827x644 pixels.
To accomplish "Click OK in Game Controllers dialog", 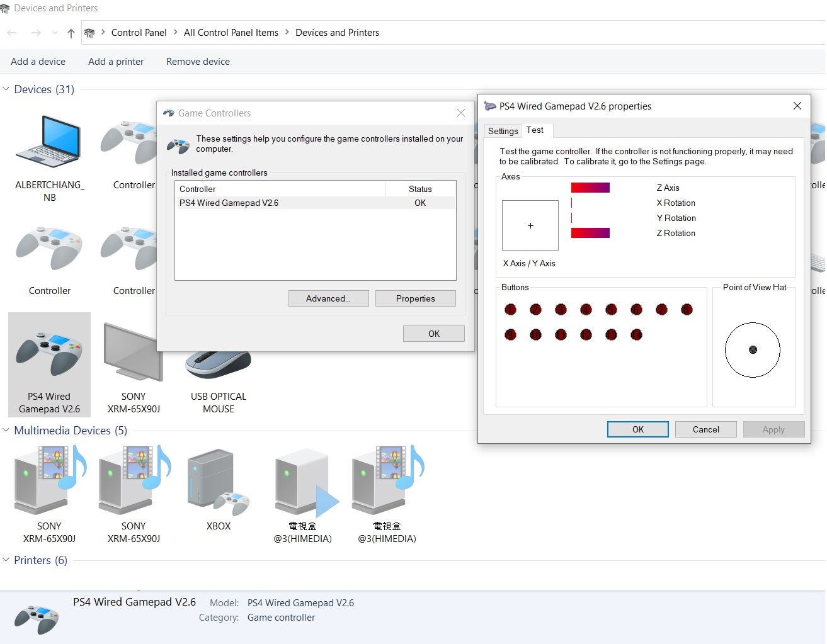I will click(x=434, y=334).
